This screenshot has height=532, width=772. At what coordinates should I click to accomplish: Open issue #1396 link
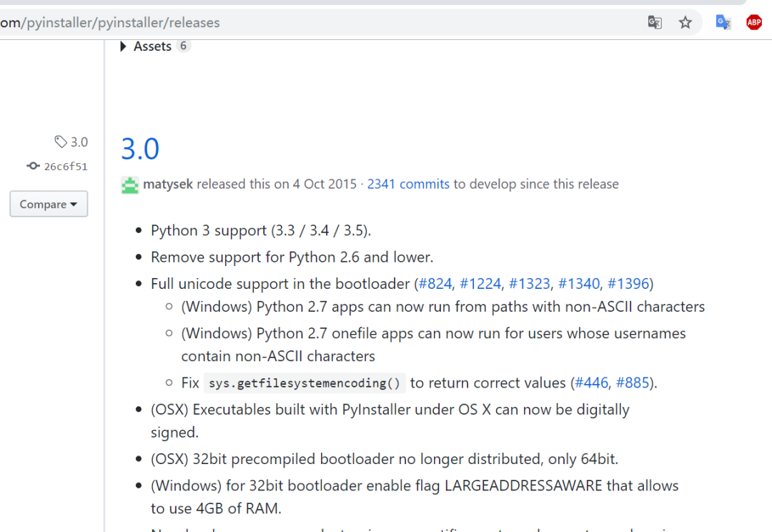pyautogui.click(x=628, y=284)
